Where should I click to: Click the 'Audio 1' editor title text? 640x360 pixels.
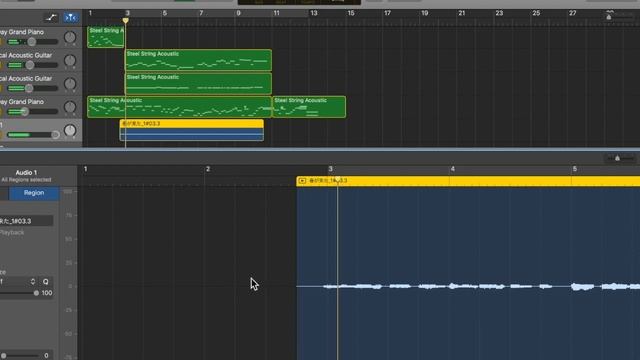click(26, 173)
